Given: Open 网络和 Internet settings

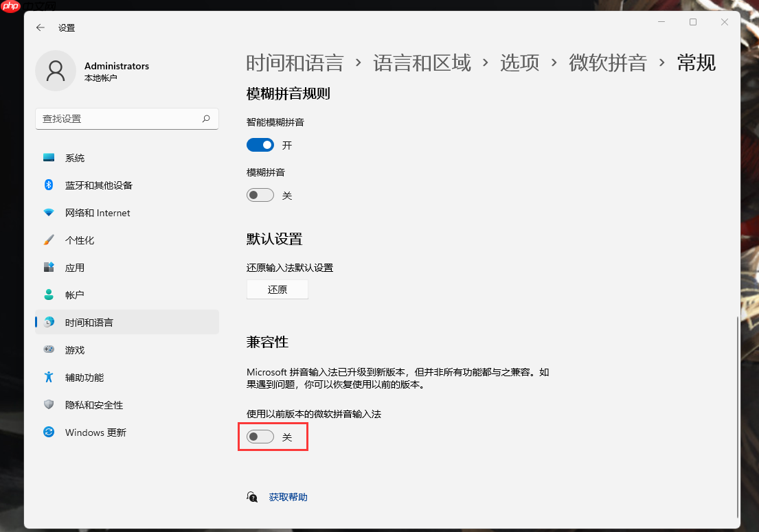Looking at the screenshot, I should (49, 213).
